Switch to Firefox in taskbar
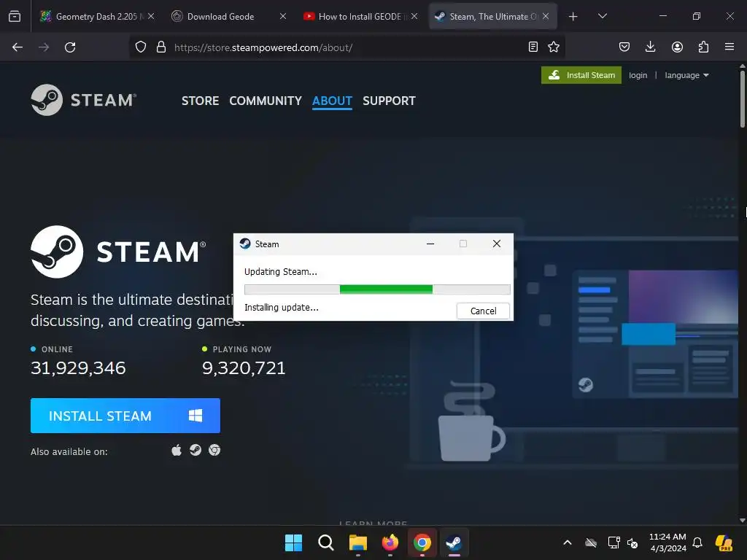 [390, 542]
